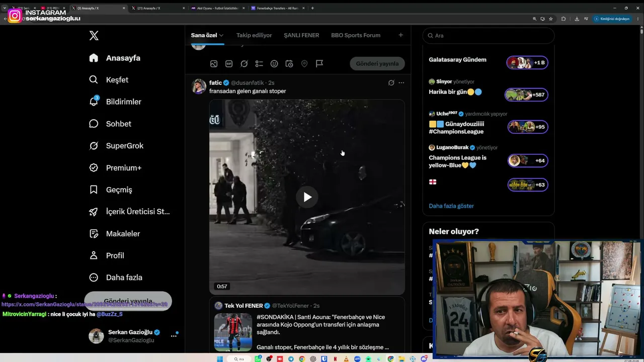Open Netflix from the taskbar
644x362 pixels.
click(x=335, y=358)
